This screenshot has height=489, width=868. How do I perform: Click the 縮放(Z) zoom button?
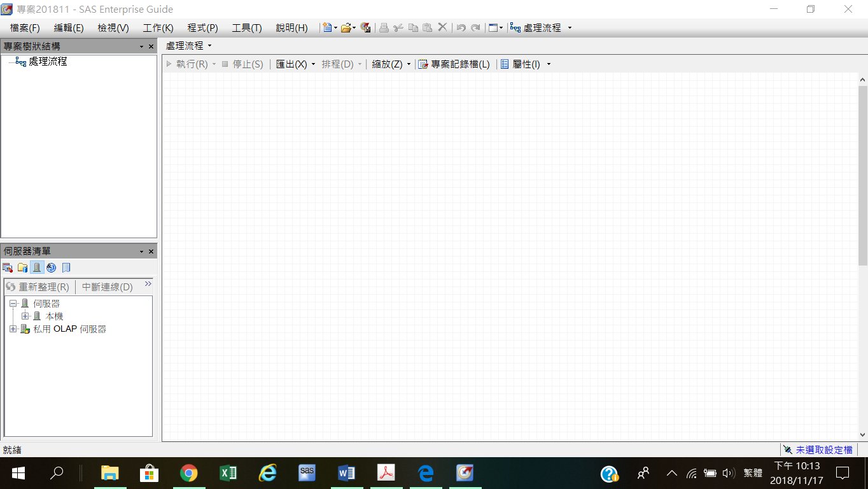pyautogui.click(x=387, y=64)
